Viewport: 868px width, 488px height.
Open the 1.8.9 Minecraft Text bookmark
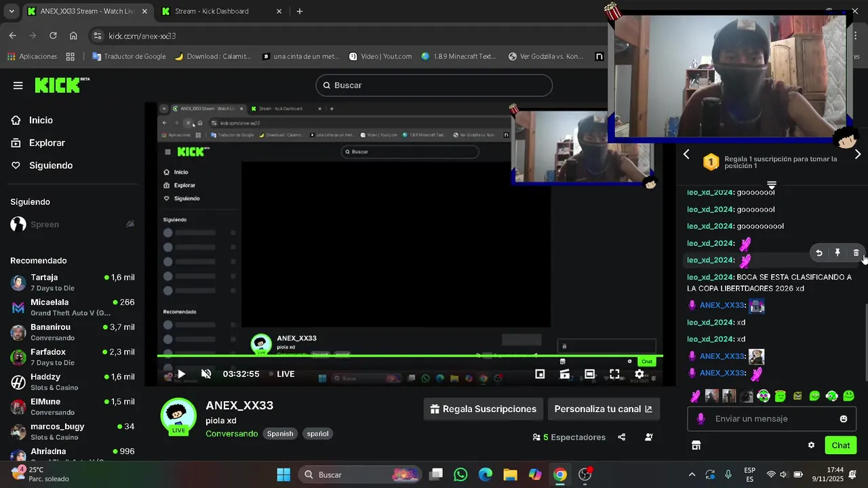458,56
